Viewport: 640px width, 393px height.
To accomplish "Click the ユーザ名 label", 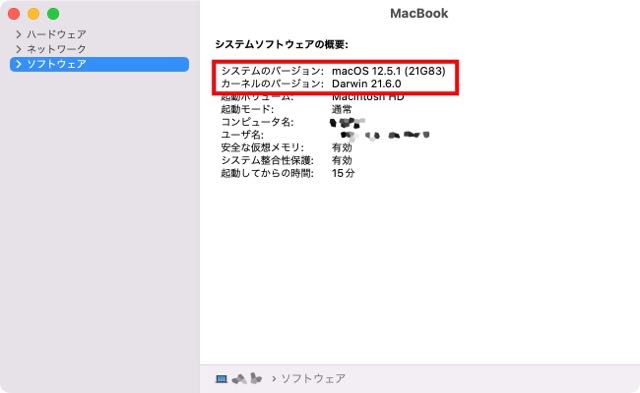I will click(x=242, y=135).
